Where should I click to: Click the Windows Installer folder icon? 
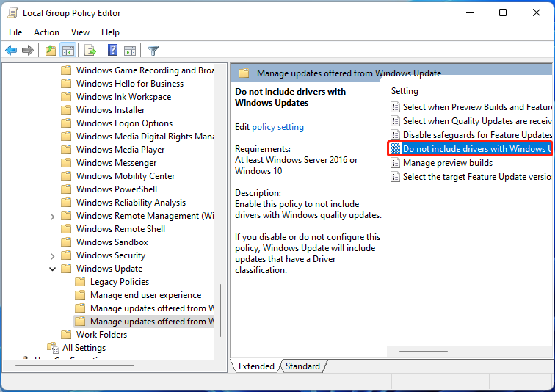pos(66,110)
